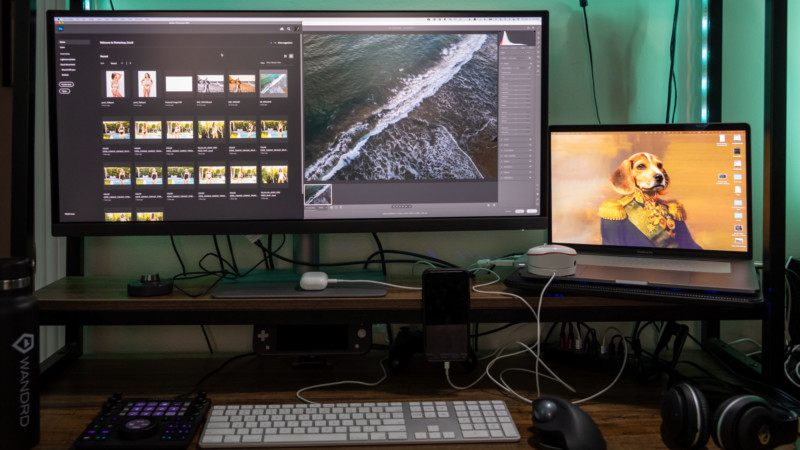Click the Exposure slider in Basic panel
Image resolution: width=800 pixels, height=450 pixels.
pyautogui.click(x=515, y=85)
